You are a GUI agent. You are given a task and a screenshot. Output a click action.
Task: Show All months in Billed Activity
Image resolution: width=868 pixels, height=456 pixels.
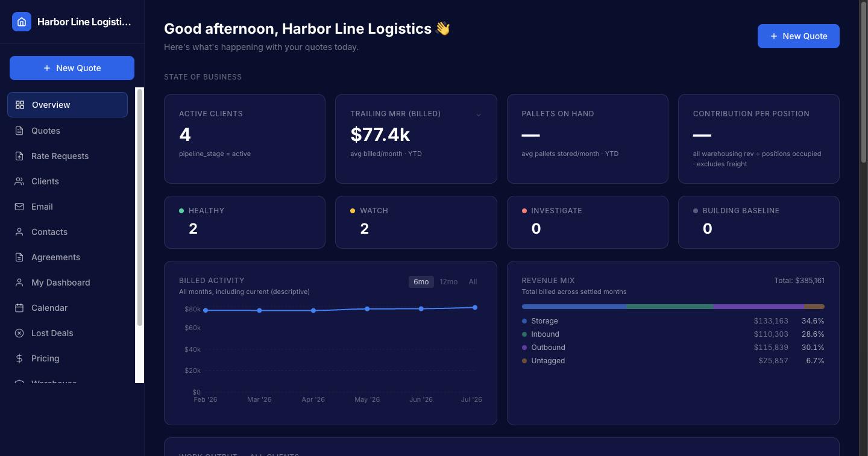click(473, 282)
